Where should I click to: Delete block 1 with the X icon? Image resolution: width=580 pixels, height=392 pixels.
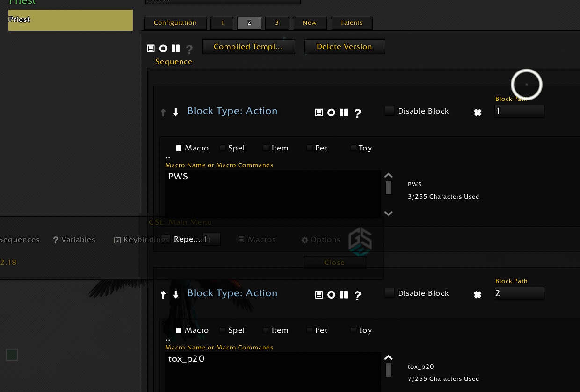pos(478,113)
